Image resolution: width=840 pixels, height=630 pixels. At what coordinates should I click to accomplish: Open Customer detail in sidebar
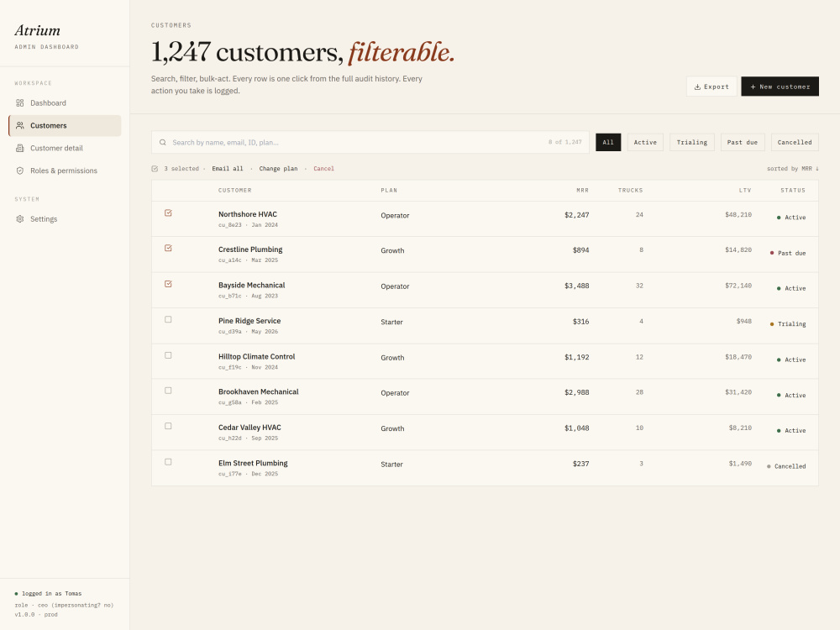(x=65, y=148)
